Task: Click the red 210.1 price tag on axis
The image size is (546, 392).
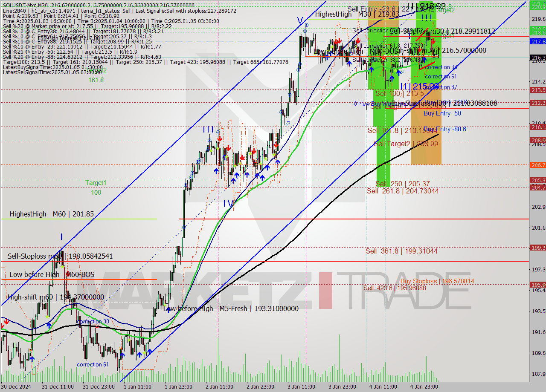Action: point(537,127)
